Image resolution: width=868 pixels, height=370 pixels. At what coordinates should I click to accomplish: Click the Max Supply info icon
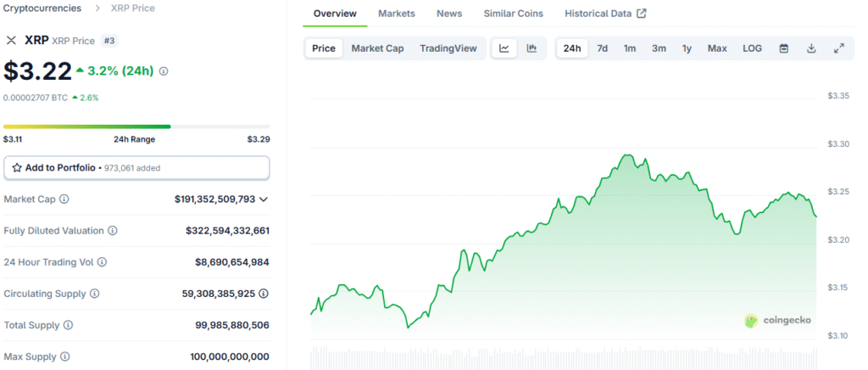point(64,356)
